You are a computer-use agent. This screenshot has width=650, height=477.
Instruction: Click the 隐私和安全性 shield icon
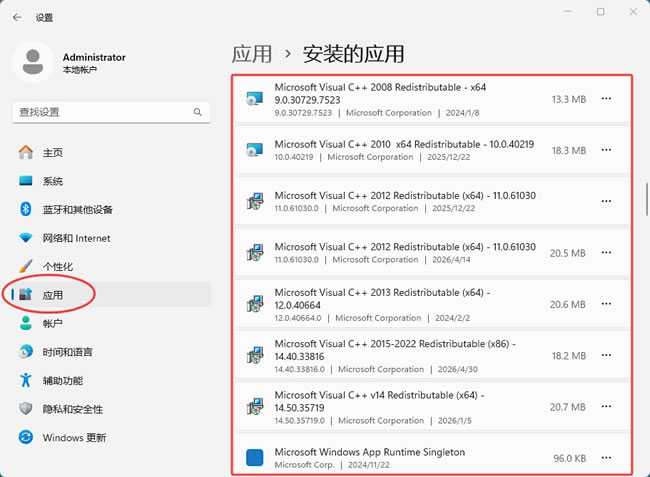pyautogui.click(x=26, y=409)
